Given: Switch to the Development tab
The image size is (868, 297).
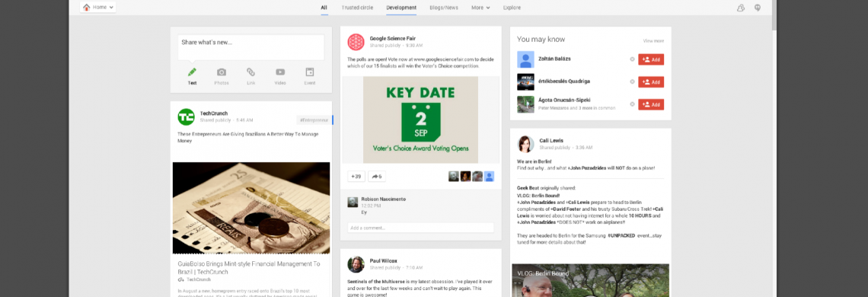Looking at the screenshot, I should [x=401, y=8].
